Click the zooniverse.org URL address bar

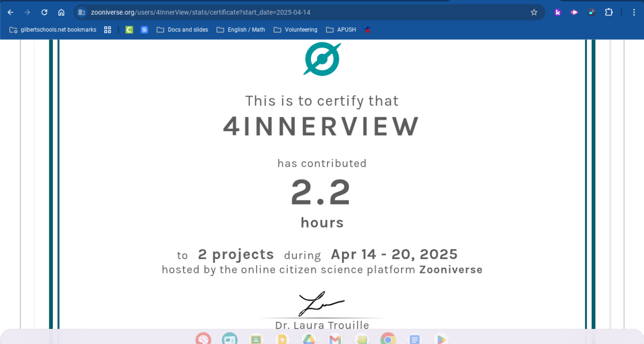tap(309, 12)
